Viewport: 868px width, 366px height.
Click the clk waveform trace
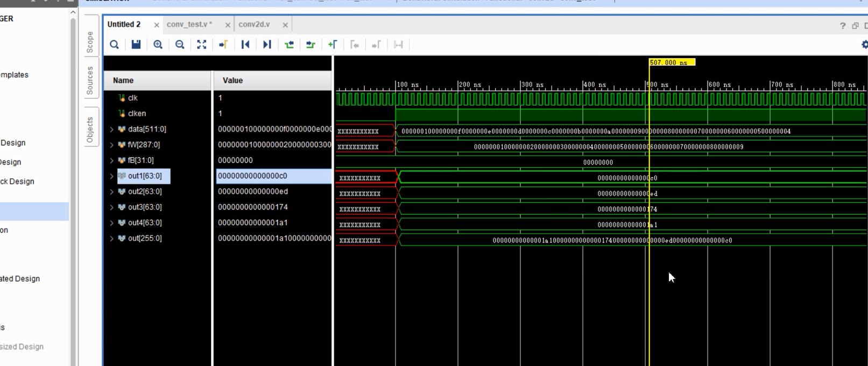tap(601, 99)
